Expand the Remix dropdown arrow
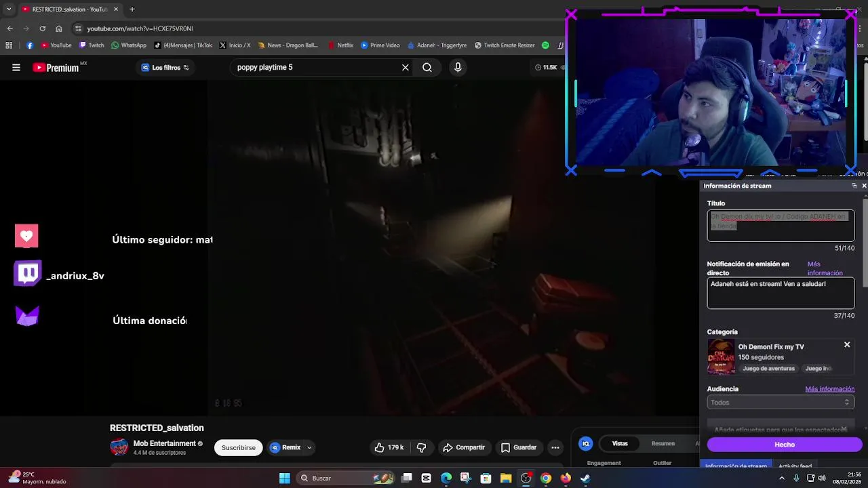The width and height of the screenshot is (868, 488). (309, 447)
